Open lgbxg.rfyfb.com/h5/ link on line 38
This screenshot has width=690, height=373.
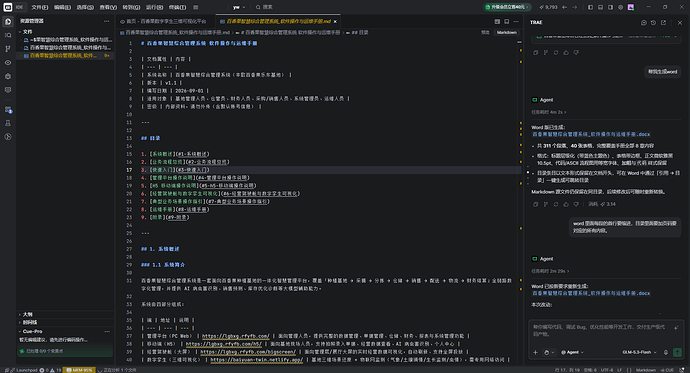coord(224,344)
